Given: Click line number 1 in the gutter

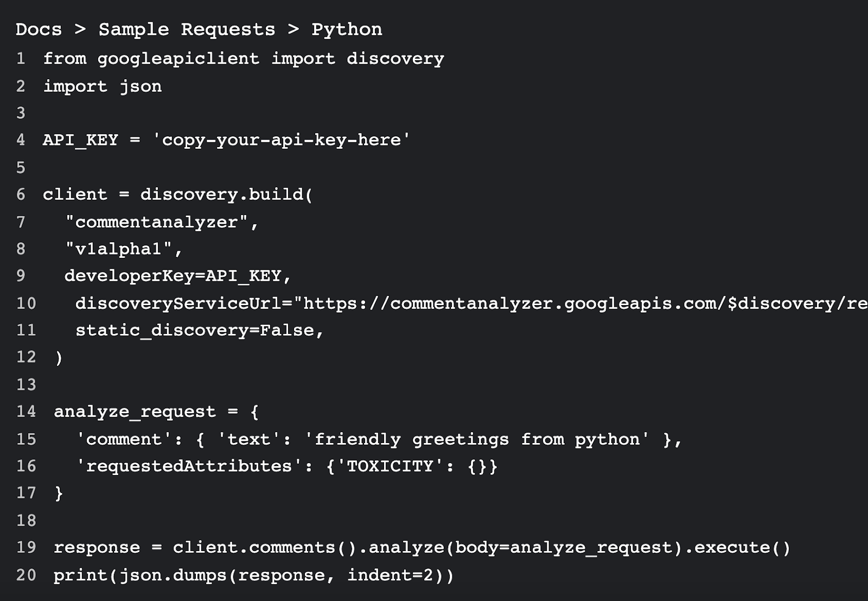Looking at the screenshot, I should 21,59.
